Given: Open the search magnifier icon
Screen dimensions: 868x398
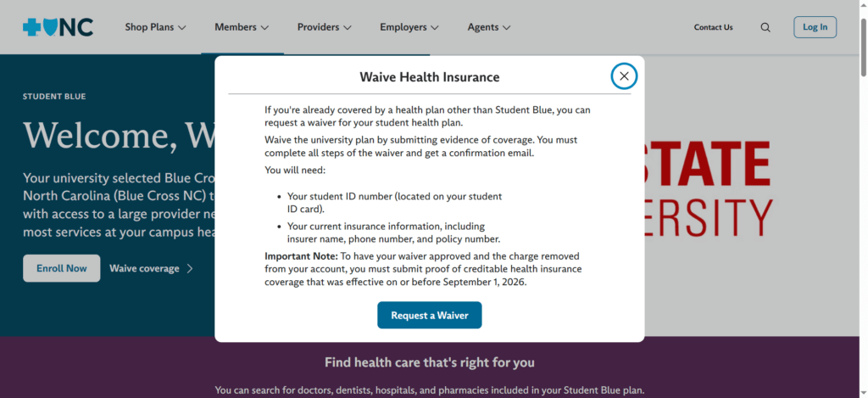Looking at the screenshot, I should click(765, 27).
